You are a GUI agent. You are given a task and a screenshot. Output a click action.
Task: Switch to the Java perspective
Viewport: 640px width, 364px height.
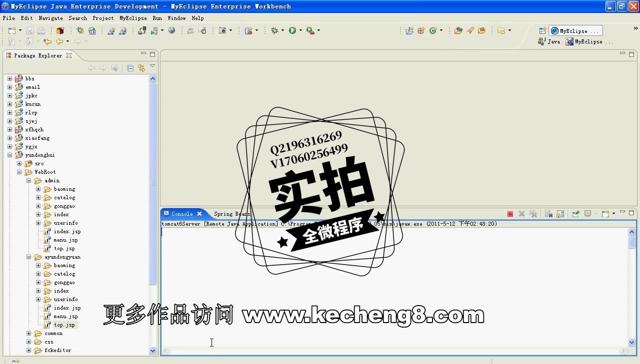(x=549, y=41)
